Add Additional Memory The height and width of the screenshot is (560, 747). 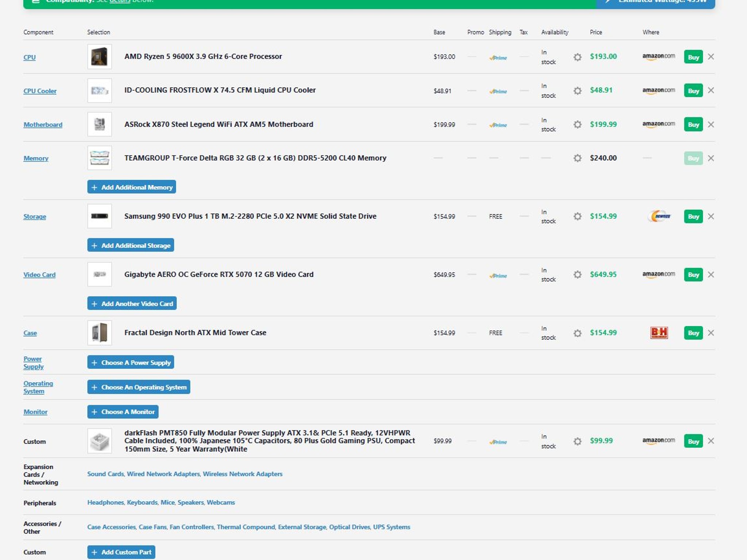pos(132,187)
